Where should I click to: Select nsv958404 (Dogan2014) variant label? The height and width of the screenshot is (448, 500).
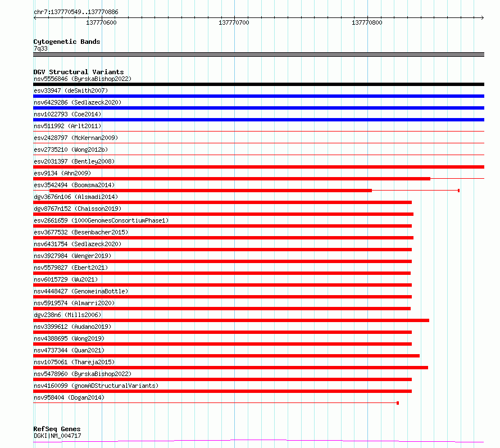69,397
